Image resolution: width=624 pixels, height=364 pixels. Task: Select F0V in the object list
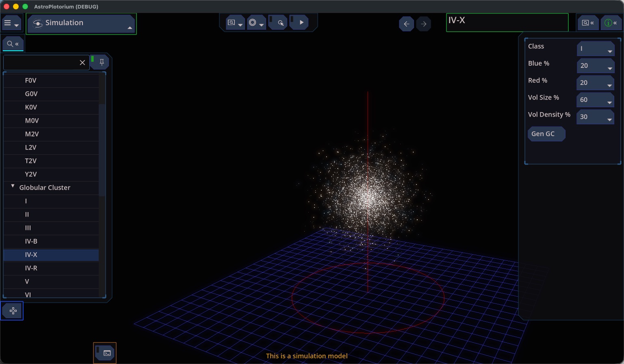[51, 80]
